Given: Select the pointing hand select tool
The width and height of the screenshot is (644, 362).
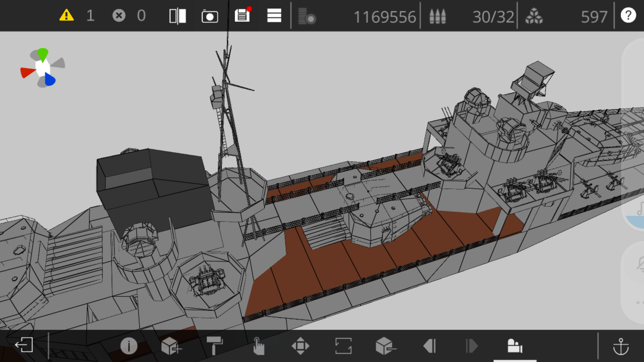Looking at the screenshot, I should tap(258, 346).
